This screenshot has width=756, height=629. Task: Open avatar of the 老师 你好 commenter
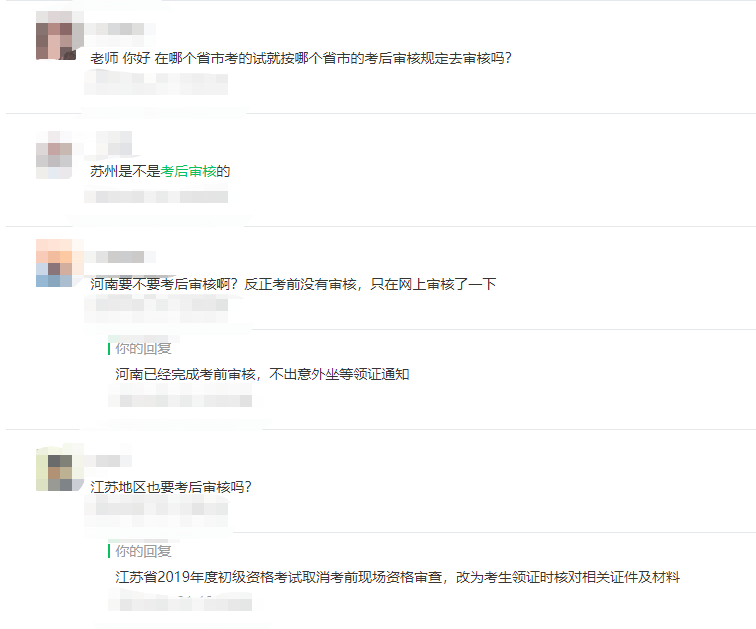tap(55, 40)
